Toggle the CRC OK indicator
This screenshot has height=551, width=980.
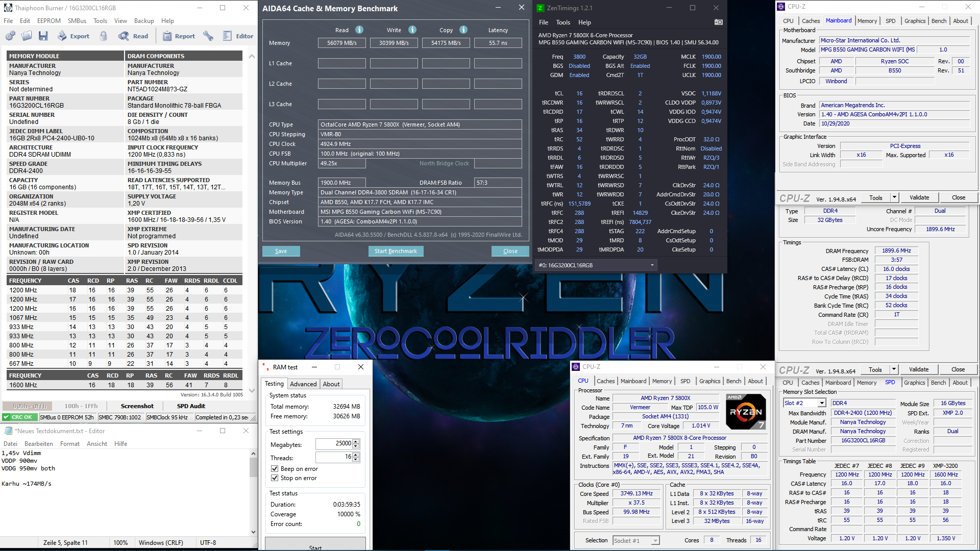[19, 417]
